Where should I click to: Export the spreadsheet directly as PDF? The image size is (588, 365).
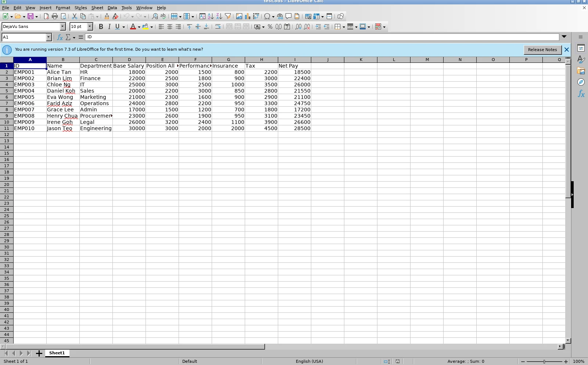[46, 17]
